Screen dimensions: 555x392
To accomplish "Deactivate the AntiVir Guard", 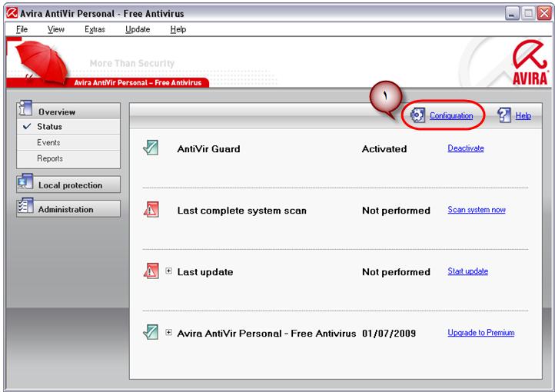I will tap(466, 148).
